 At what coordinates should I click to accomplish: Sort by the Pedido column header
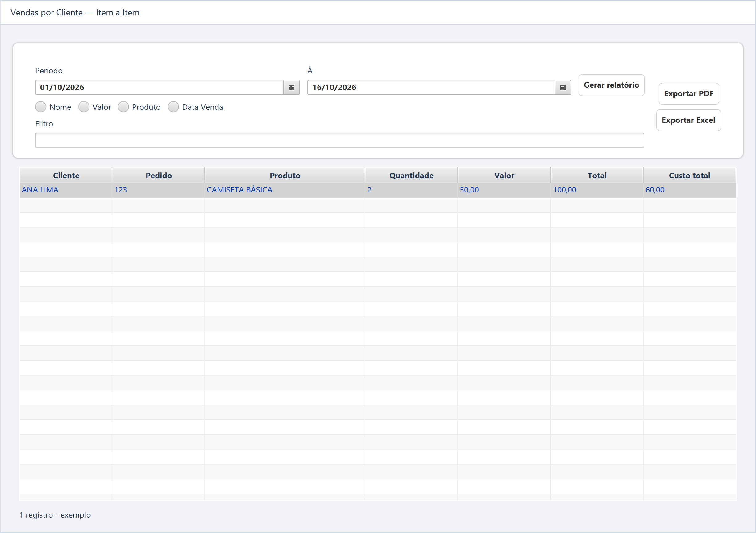[158, 175]
